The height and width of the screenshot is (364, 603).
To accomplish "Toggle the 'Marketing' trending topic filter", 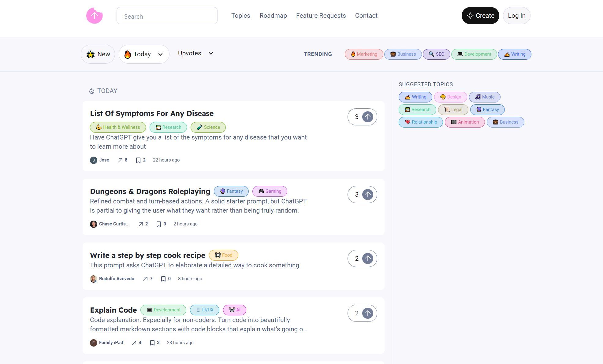I will [x=363, y=54].
